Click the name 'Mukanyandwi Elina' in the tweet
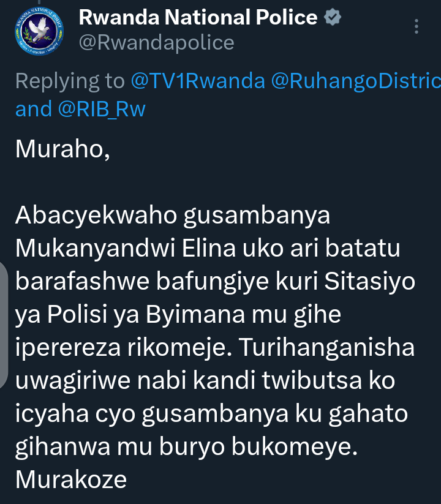 126,249
